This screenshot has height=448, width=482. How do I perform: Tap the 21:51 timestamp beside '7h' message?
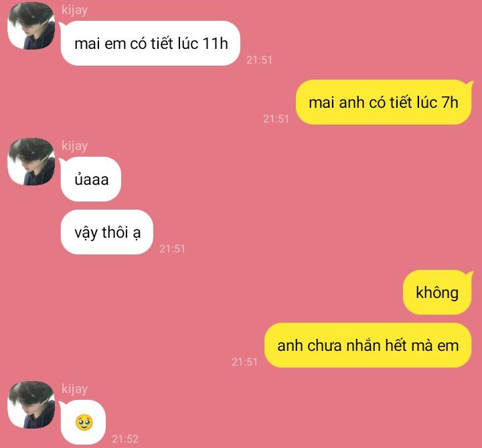click(x=276, y=119)
